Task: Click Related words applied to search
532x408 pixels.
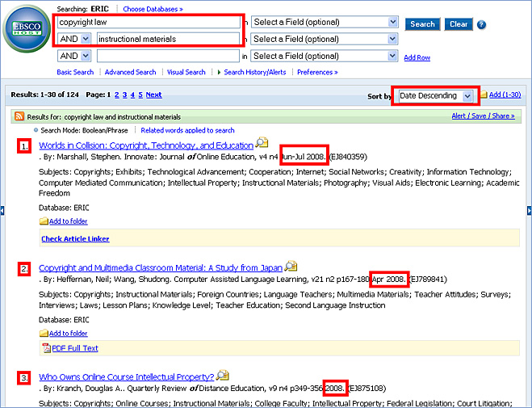Action: (x=187, y=130)
